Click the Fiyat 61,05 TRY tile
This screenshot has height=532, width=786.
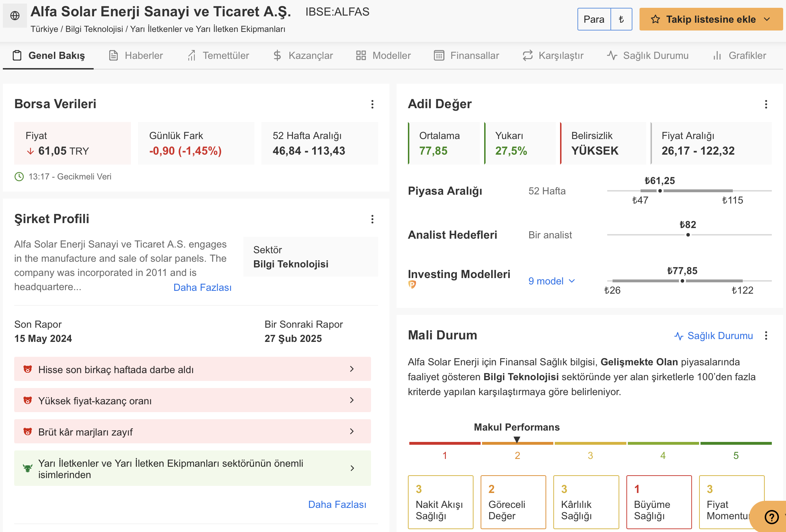(x=72, y=143)
